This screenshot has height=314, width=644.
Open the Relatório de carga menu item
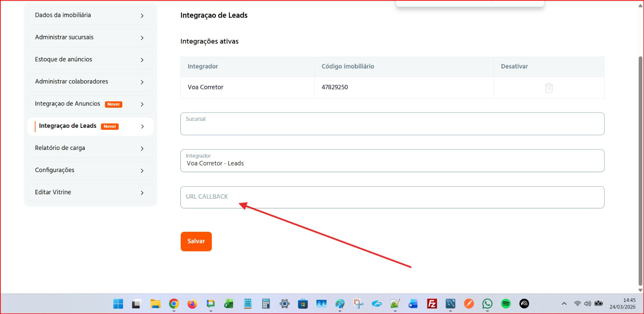(90, 148)
